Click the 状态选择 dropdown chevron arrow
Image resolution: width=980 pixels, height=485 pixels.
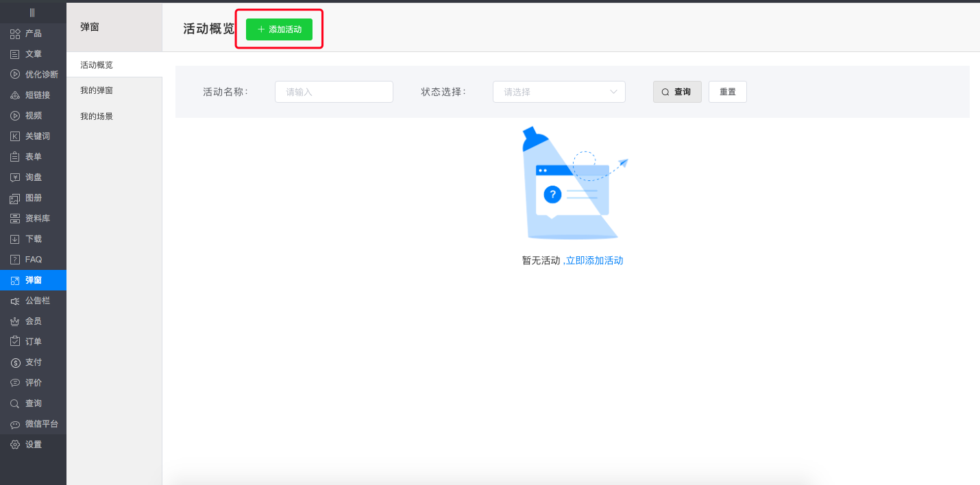[x=613, y=92]
